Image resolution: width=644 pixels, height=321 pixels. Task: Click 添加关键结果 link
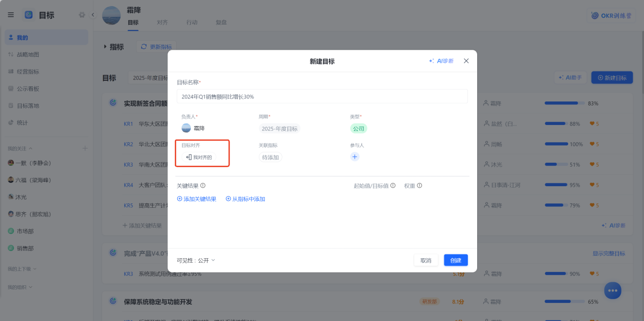coord(196,199)
